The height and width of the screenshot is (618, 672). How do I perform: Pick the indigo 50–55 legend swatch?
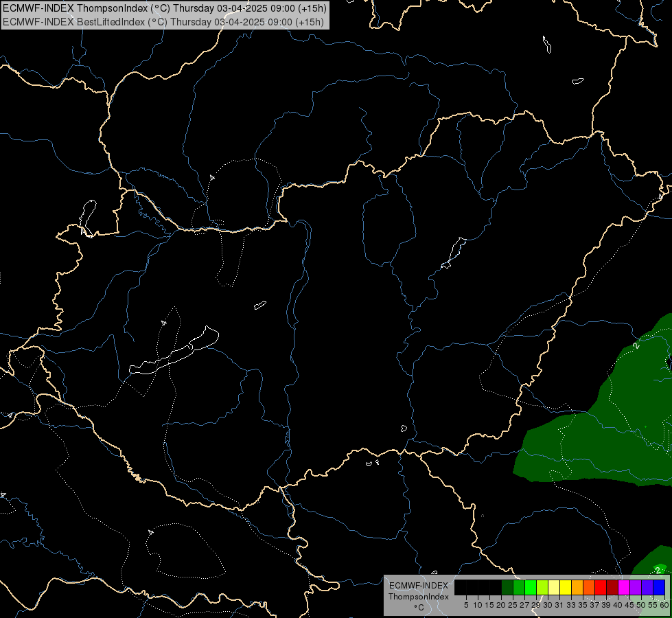click(x=647, y=587)
